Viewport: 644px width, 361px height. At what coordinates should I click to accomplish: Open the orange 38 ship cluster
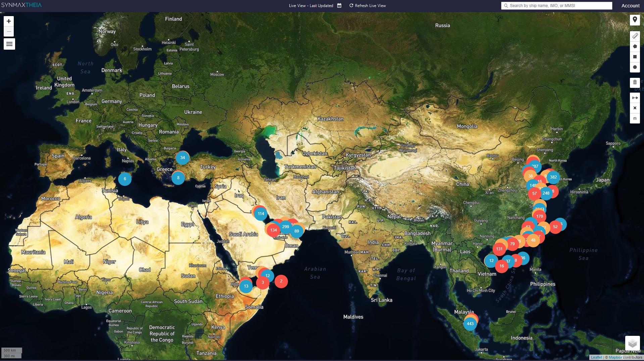530,176
